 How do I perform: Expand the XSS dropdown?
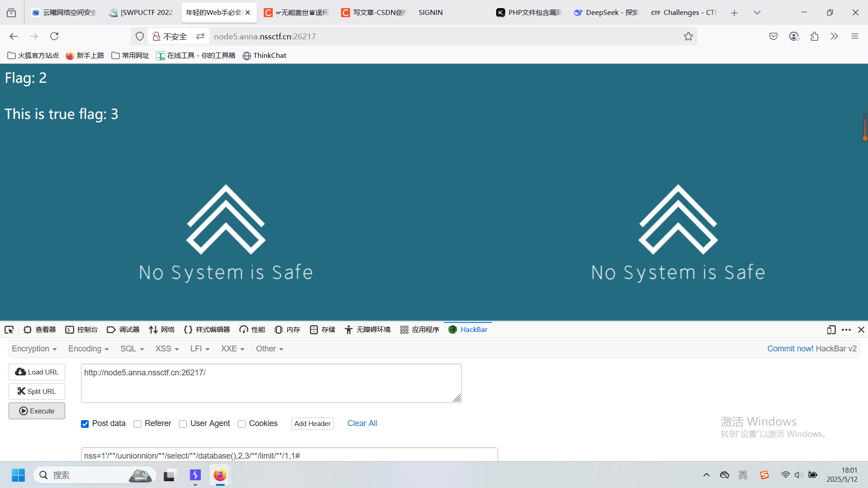tap(167, 349)
